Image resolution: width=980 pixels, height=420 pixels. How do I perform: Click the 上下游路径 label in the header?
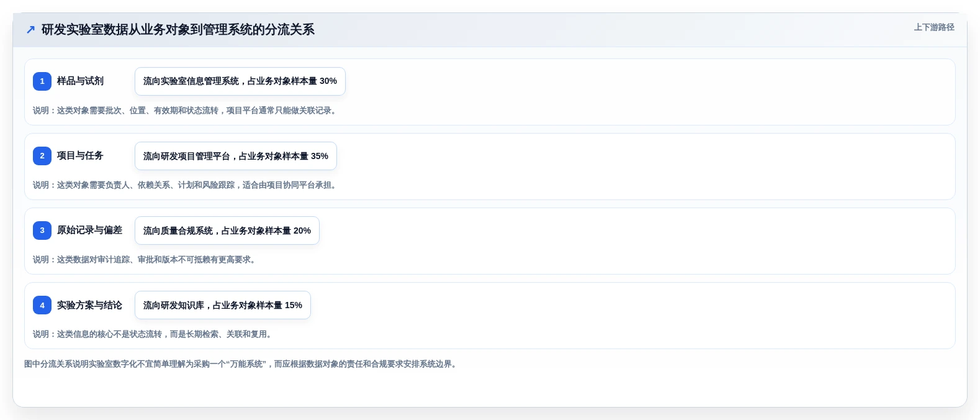[933, 27]
